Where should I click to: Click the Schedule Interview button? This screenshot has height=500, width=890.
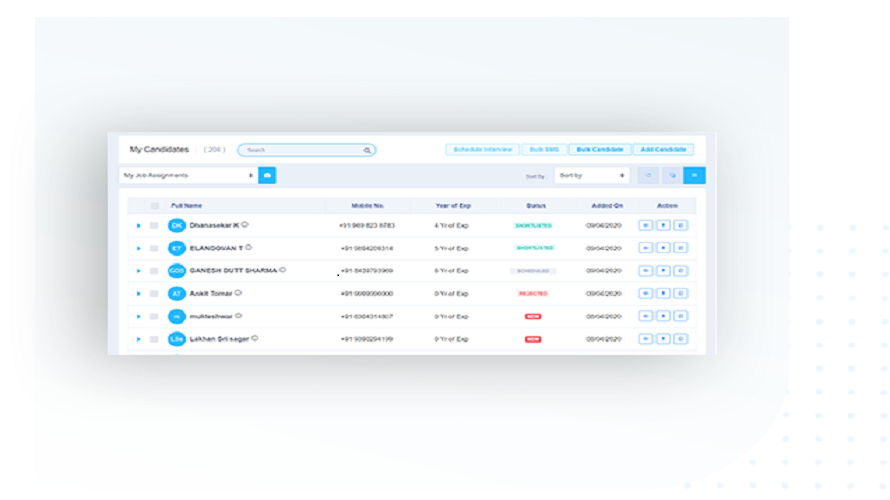[x=482, y=150]
